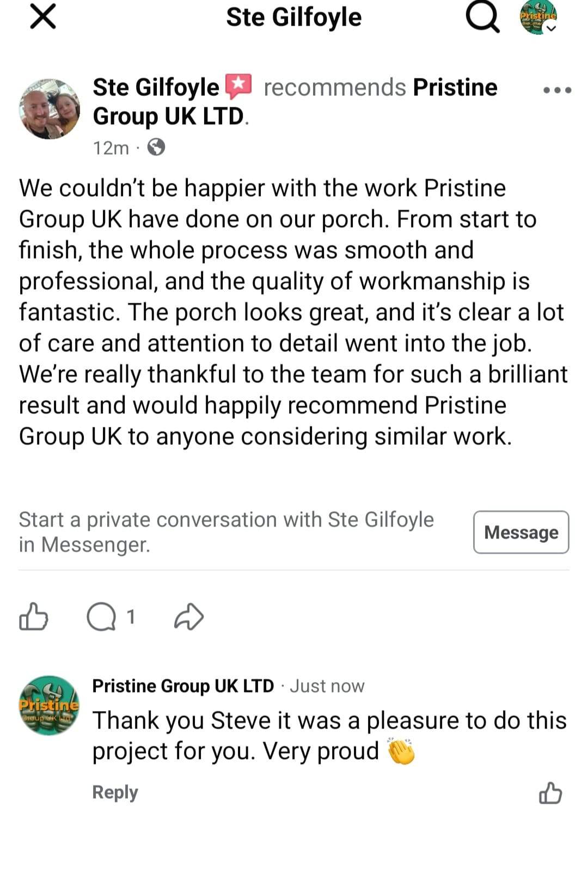Open Pristine Group UK LTD commenter avatar
Viewport: 588px width, 881px height.
pos(49,706)
